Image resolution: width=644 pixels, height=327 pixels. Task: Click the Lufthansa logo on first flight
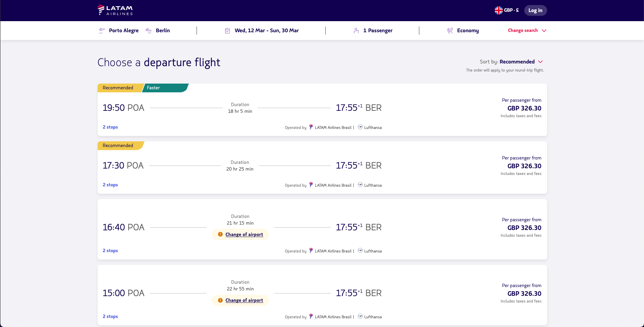pyautogui.click(x=360, y=127)
